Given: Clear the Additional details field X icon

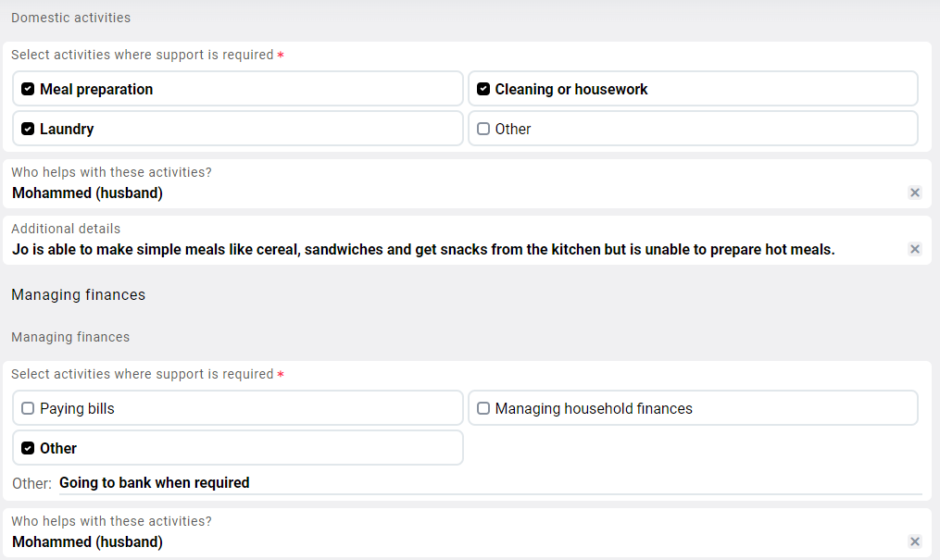Looking at the screenshot, I should click(x=915, y=249).
